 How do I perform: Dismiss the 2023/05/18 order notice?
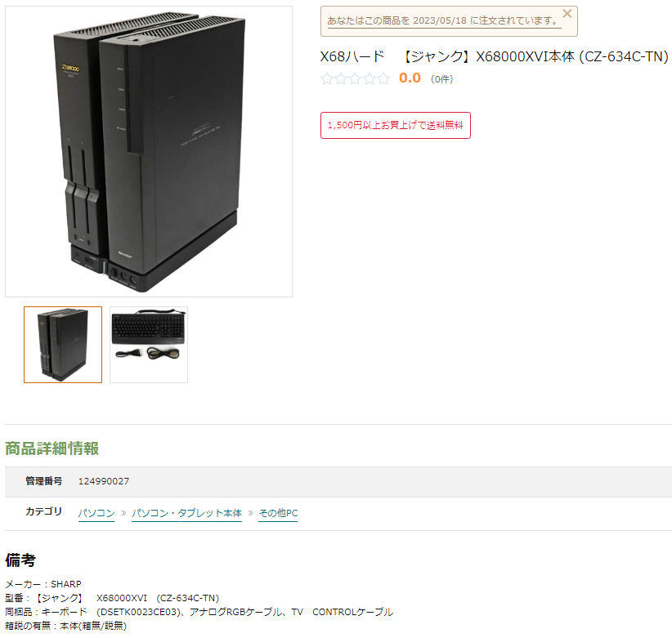567,14
